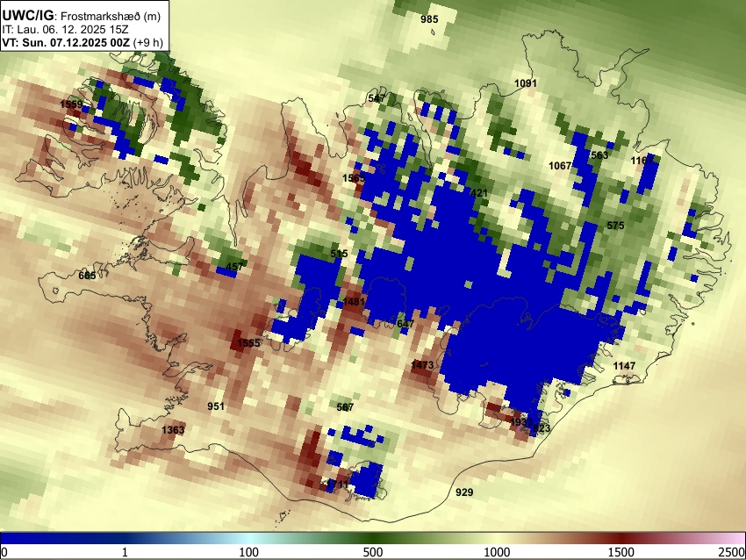The height and width of the screenshot is (560, 746).
Task: Click the 1933 map value
Action: 521,422
